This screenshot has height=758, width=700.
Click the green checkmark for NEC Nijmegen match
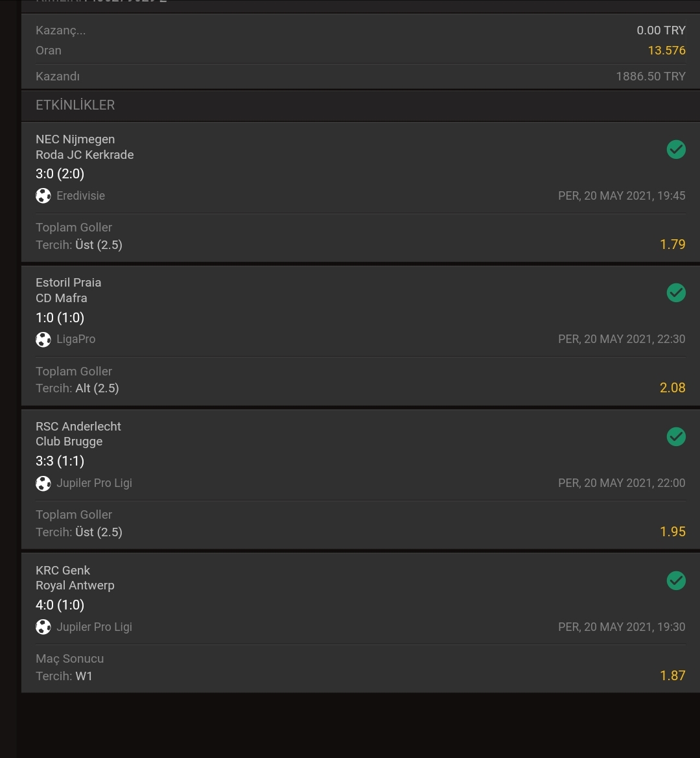pyautogui.click(x=676, y=149)
